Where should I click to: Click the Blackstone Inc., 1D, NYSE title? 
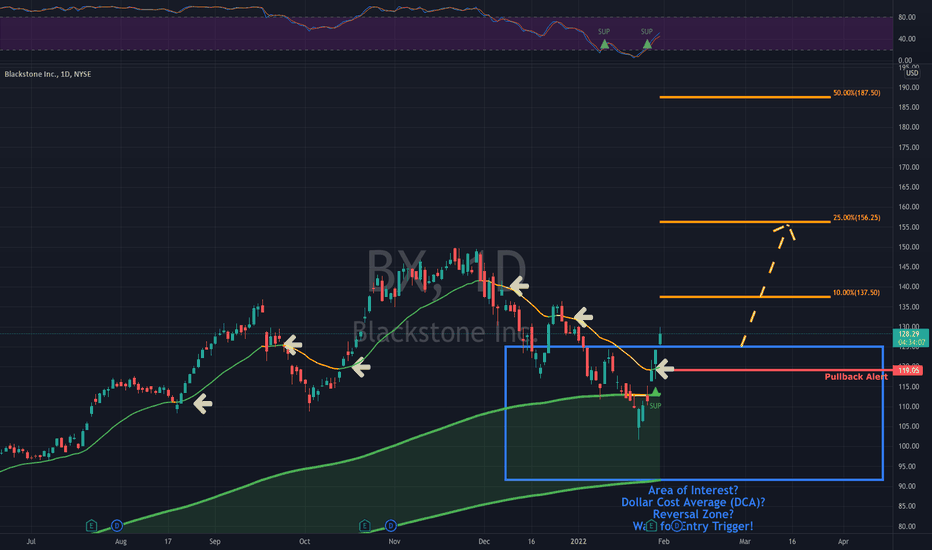pyautogui.click(x=48, y=74)
